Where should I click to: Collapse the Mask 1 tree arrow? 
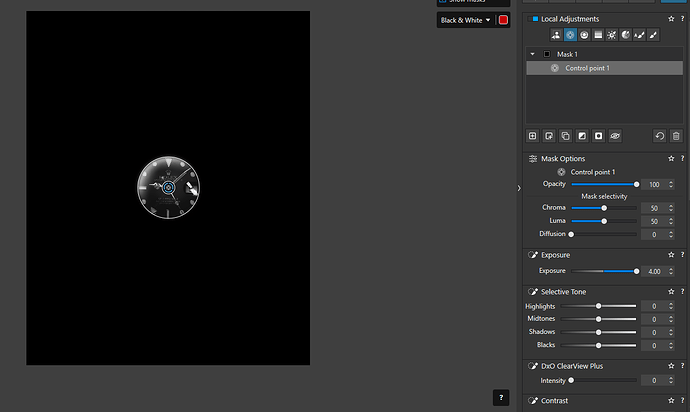tap(533, 54)
